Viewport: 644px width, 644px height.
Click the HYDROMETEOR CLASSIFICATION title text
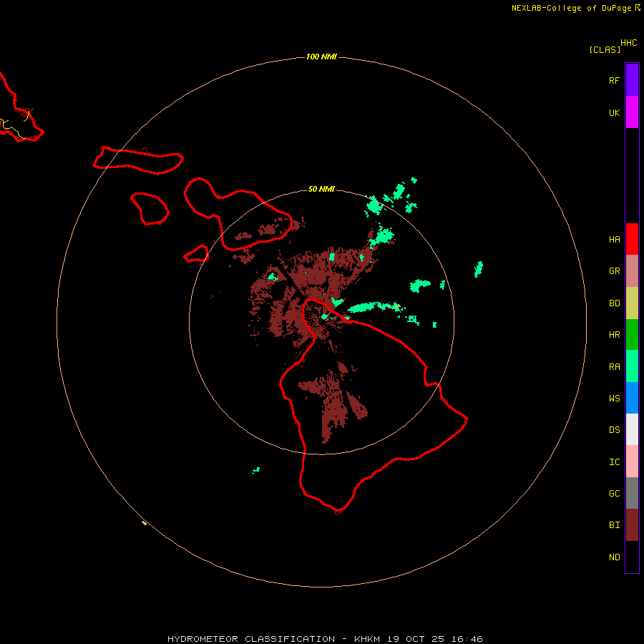click(251, 639)
